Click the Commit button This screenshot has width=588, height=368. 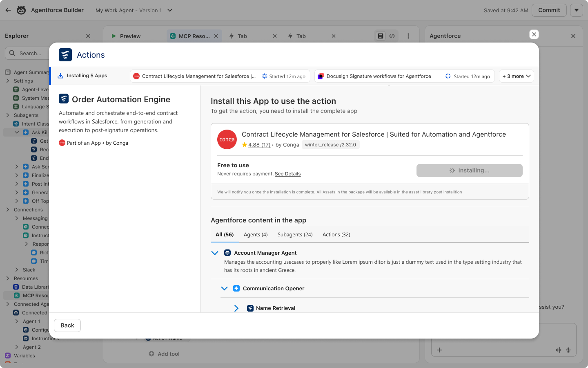[x=549, y=10]
